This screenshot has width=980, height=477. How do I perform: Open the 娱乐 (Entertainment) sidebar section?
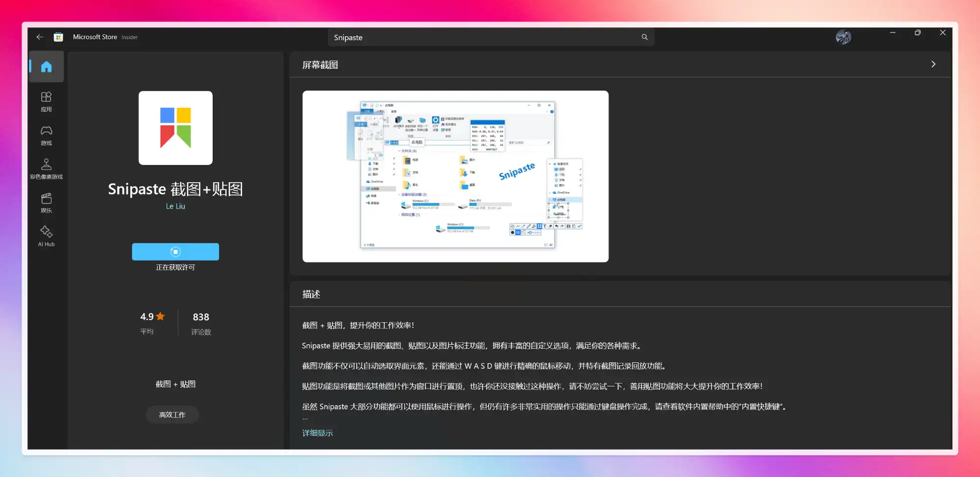(47, 203)
